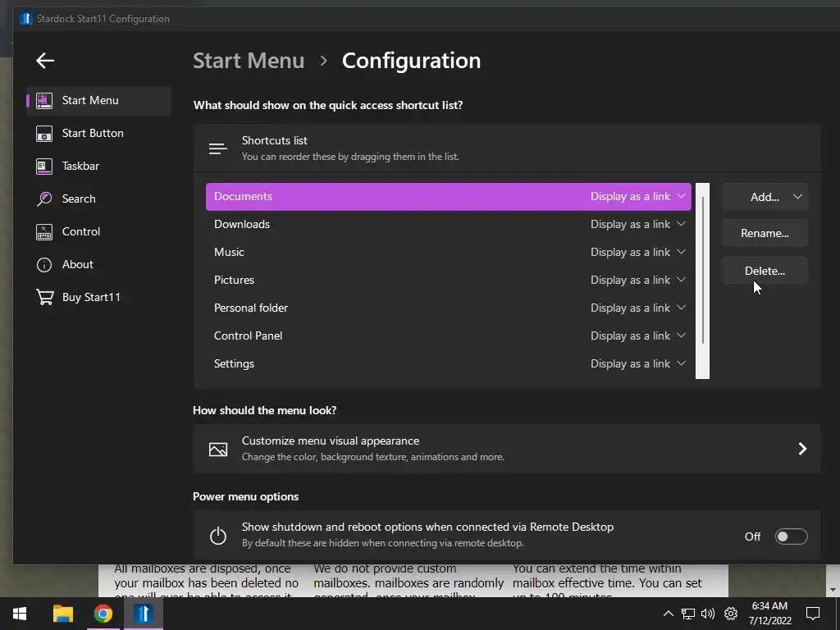Click the Start Menu sidebar icon

(44, 100)
